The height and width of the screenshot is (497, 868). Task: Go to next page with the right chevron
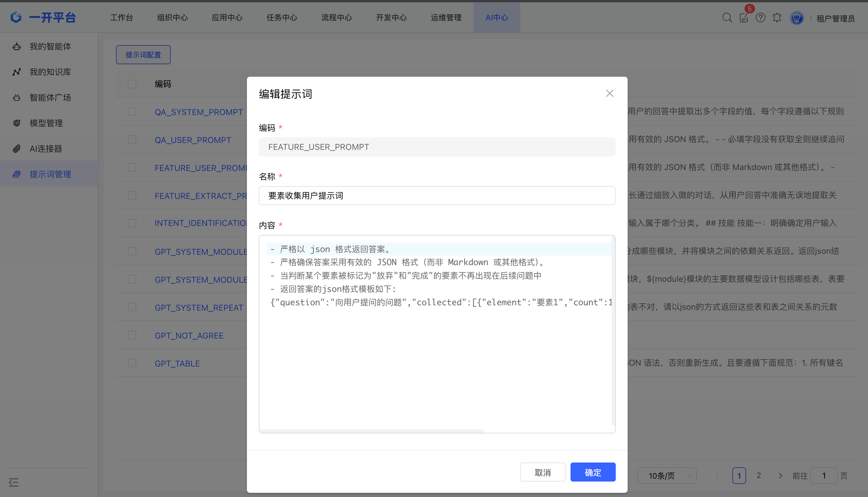[780, 476]
